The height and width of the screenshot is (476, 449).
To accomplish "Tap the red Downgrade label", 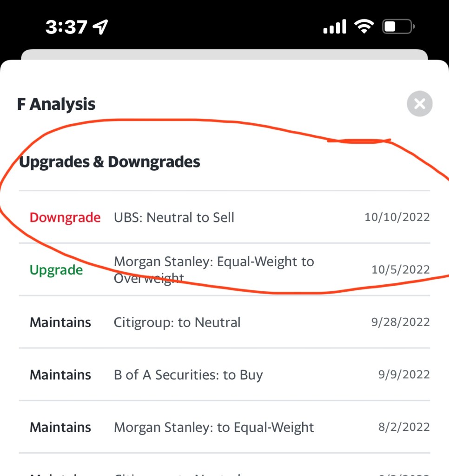I will (65, 217).
